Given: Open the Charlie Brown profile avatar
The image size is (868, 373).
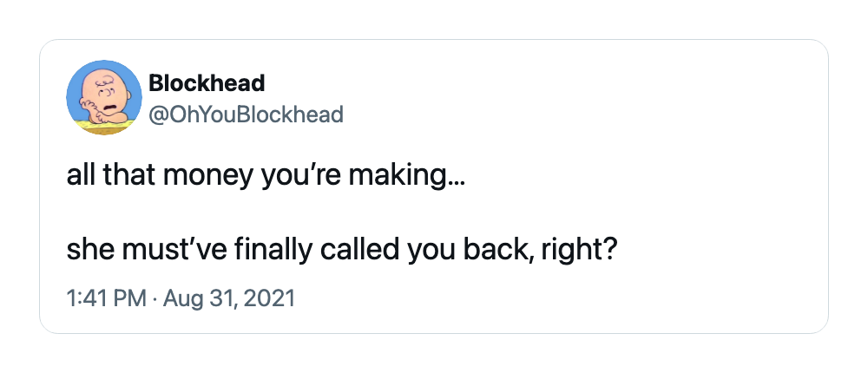Looking at the screenshot, I should 104,97.
